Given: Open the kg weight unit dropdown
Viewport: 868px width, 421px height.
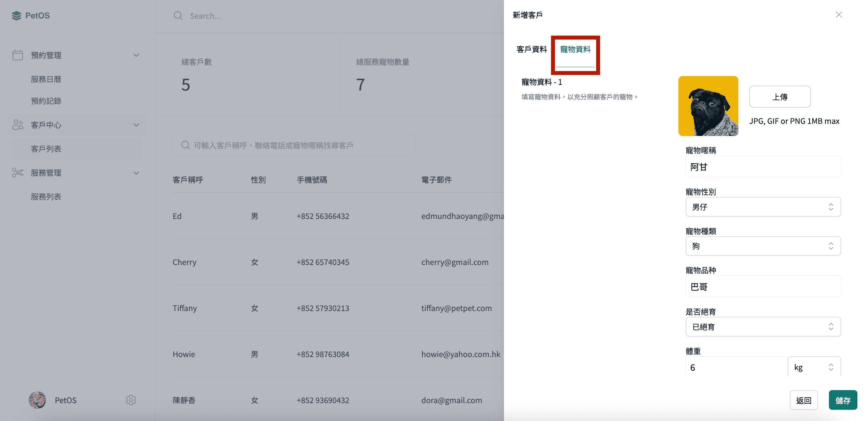Looking at the screenshot, I should (814, 367).
